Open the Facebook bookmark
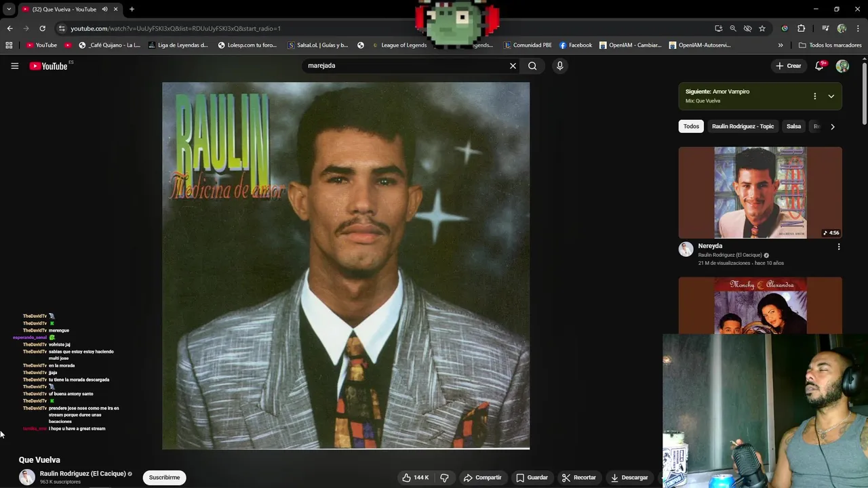Screen dimensions: 868x488 tap(576, 45)
